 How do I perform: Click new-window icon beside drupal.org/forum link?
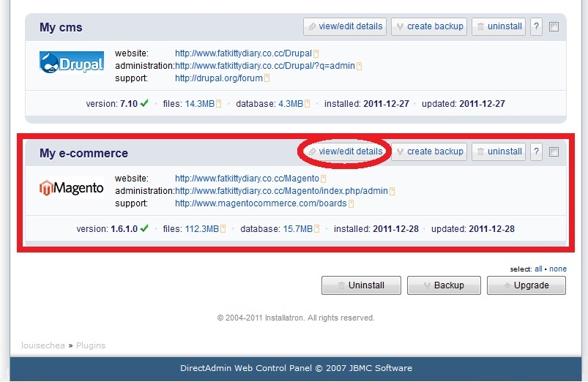pyautogui.click(x=267, y=78)
